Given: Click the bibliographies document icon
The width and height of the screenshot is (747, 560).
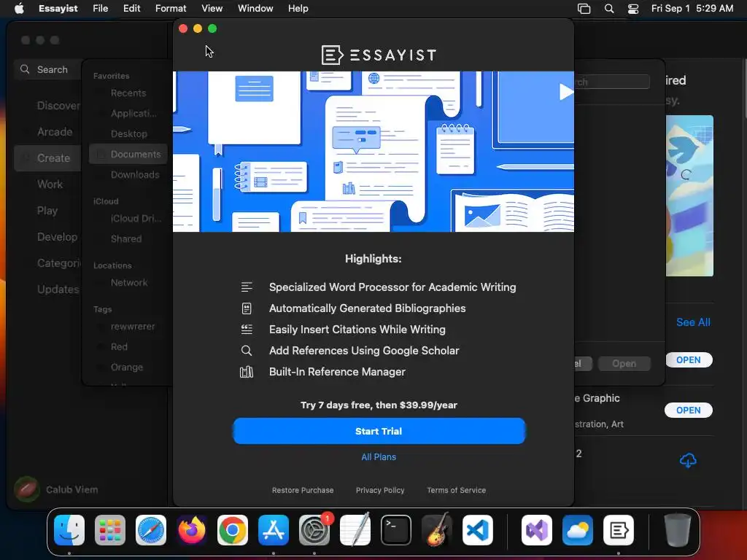Looking at the screenshot, I should 247,308.
